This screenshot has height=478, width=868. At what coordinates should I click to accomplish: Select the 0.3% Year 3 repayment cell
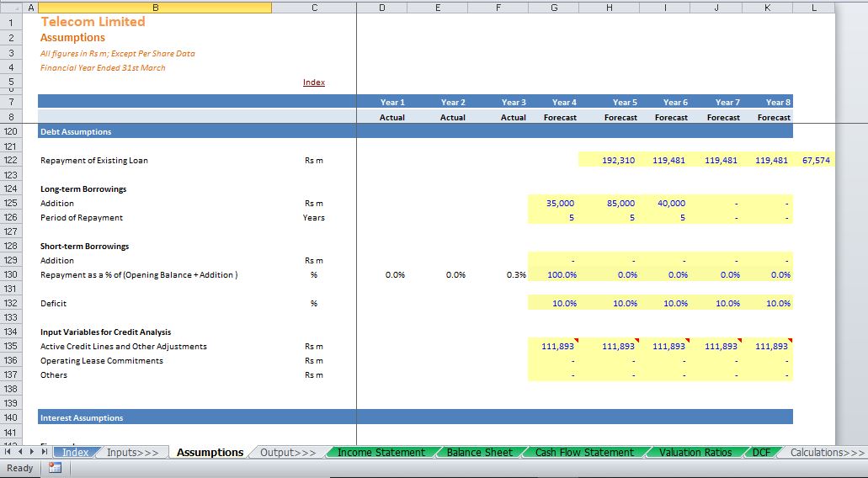[498, 274]
